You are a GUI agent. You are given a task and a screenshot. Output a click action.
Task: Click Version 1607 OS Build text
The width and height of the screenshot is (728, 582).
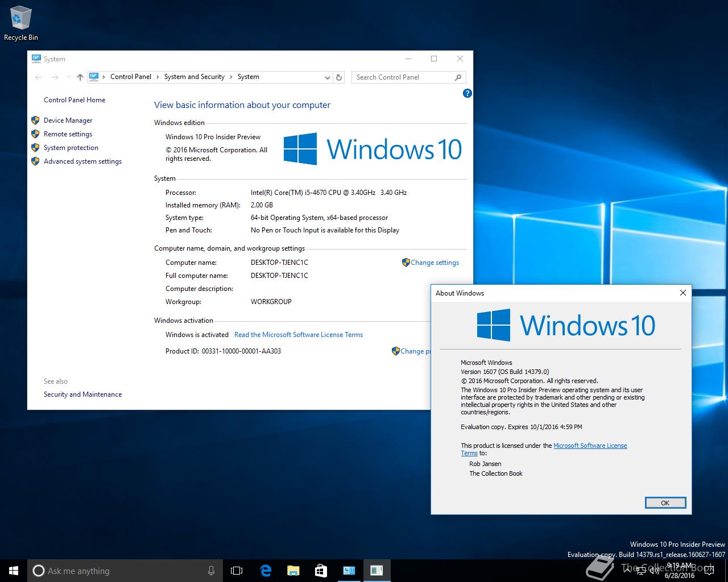tap(505, 372)
